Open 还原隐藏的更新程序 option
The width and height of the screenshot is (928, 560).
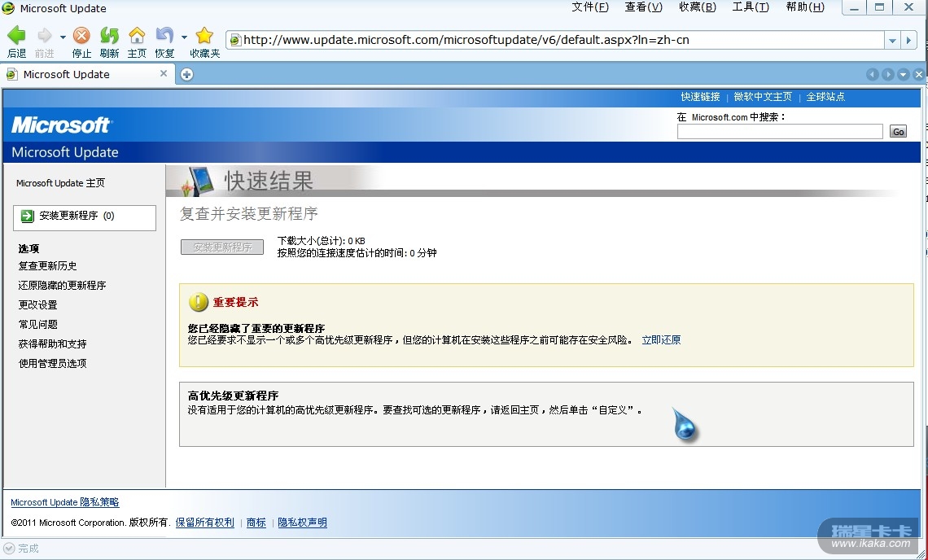(62, 286)
